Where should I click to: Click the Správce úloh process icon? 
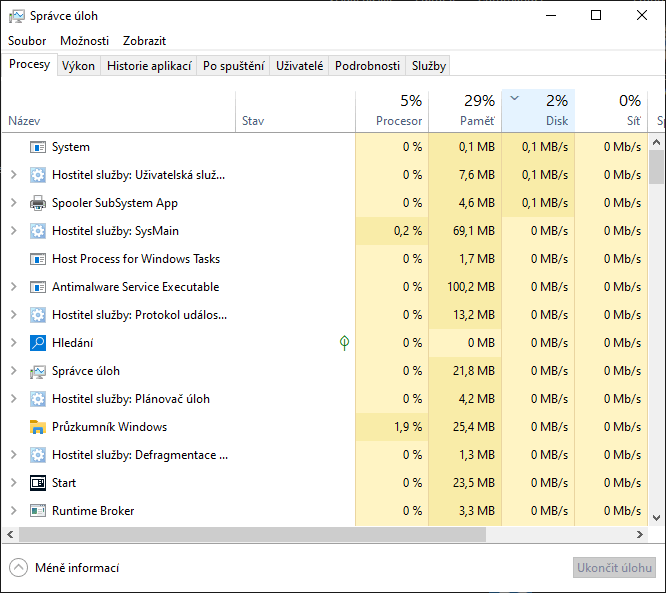[x=38, y=371]
